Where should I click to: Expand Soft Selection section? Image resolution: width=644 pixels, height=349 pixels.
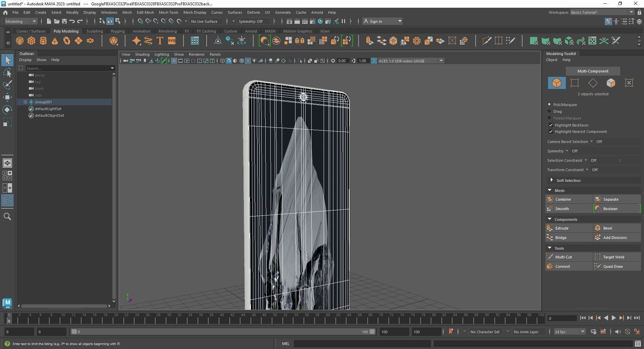(551, 180)
